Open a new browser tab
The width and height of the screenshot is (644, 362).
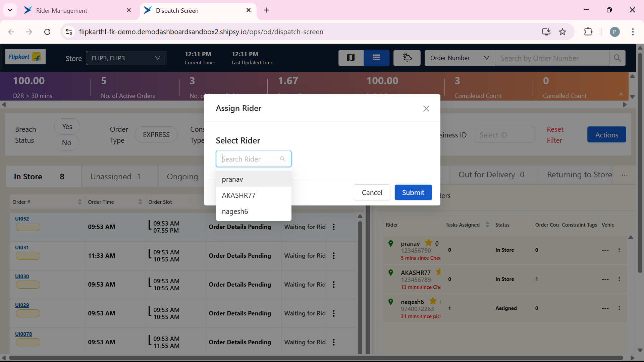click(x=267, y=10)
